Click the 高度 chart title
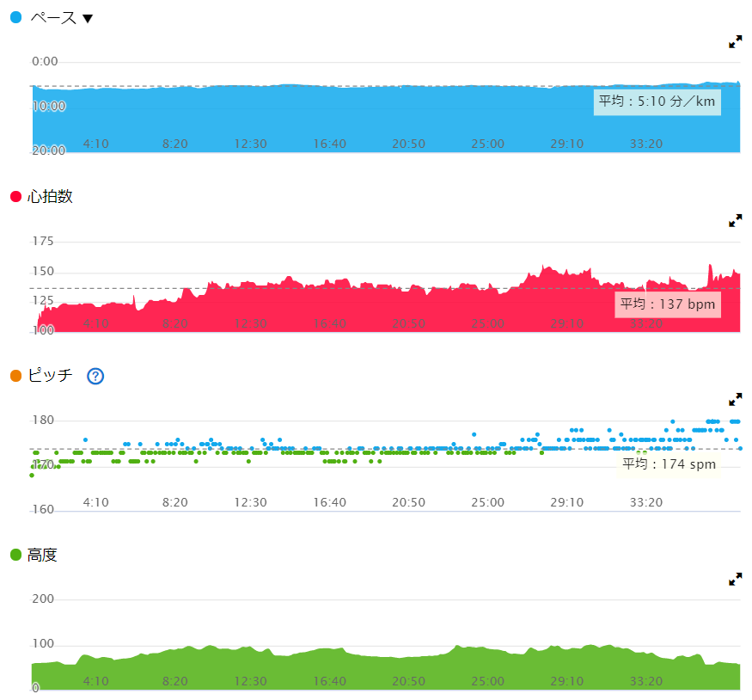 [x=42, y=555]
